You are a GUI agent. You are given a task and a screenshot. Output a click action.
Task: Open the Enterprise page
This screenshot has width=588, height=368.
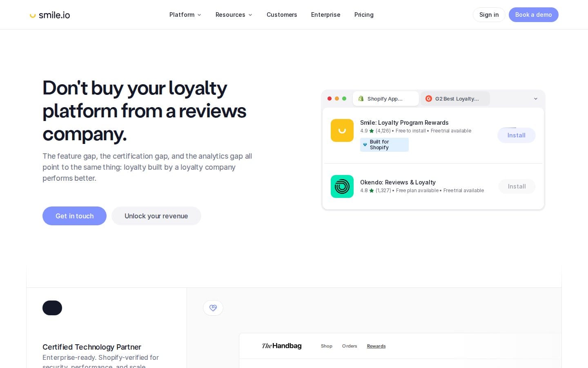click(325, 15)
